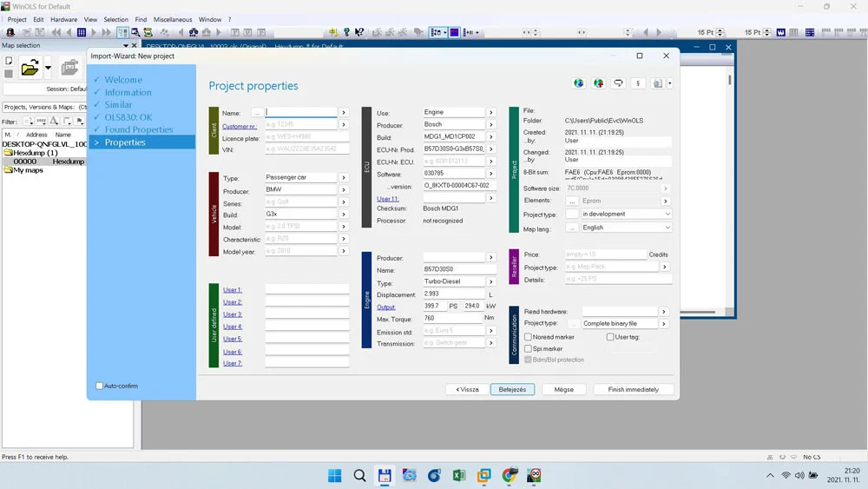The height and width of the screenshot is (489, 868).
Task: Click the context help arrow-question icon
Action: point(359,33)
